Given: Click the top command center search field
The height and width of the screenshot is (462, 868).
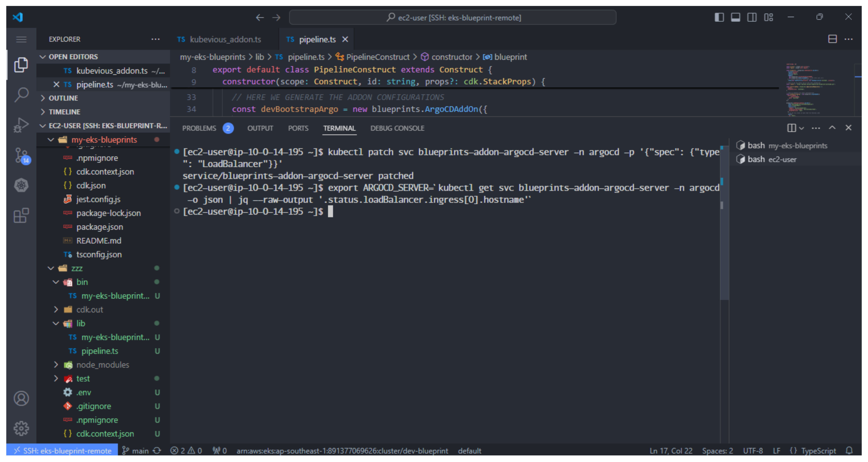Looking at the screenshot, I should click(x=453, y=18).
